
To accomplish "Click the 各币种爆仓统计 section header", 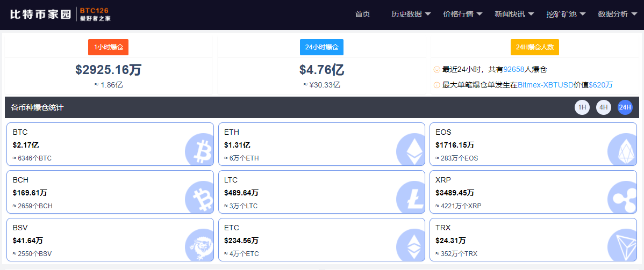I will point(38,107).
